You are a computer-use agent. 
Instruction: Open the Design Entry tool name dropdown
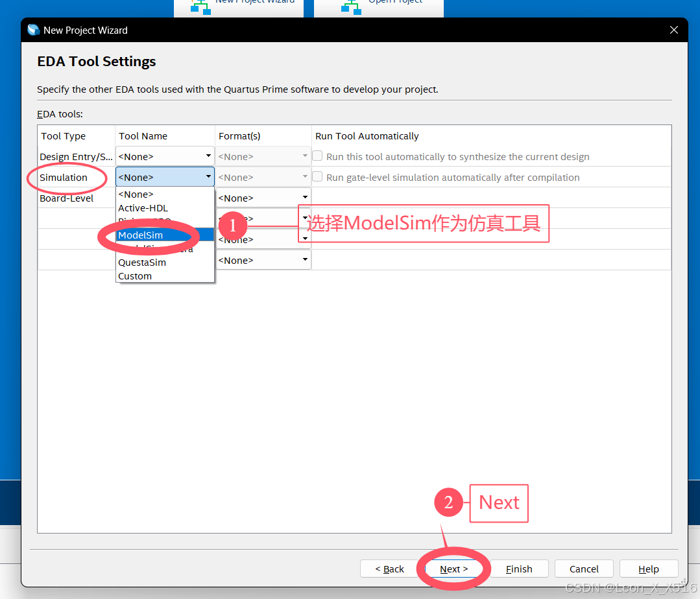coord(165,156)
